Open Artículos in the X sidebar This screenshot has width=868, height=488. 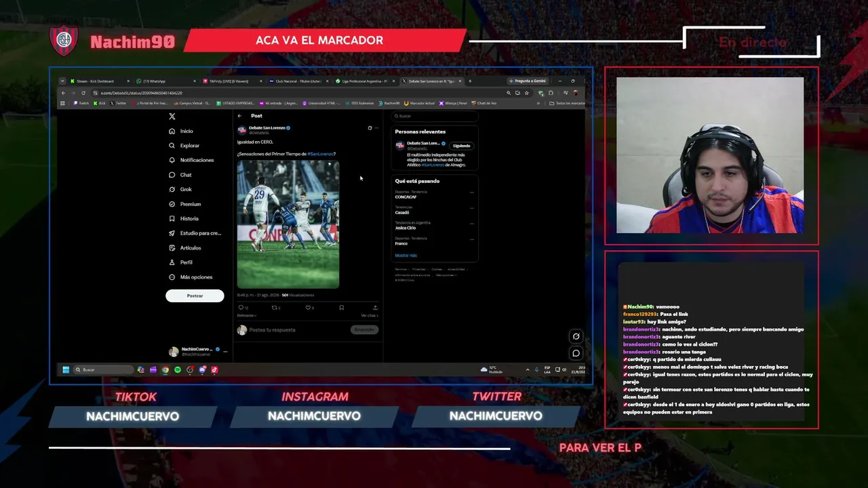point(185,248)
